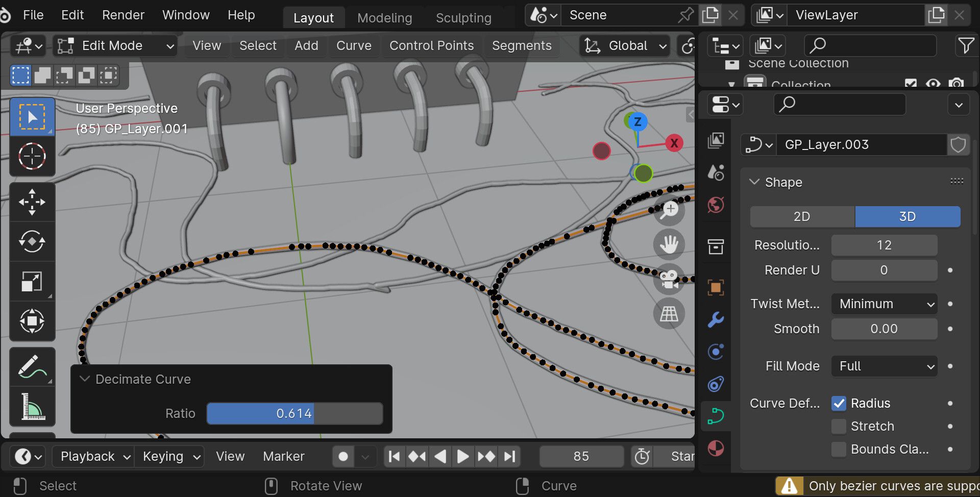Switch to orthographic grid view button
Image resolution: width=980 pixels, height=497 pixels.
tap(669, 314)
